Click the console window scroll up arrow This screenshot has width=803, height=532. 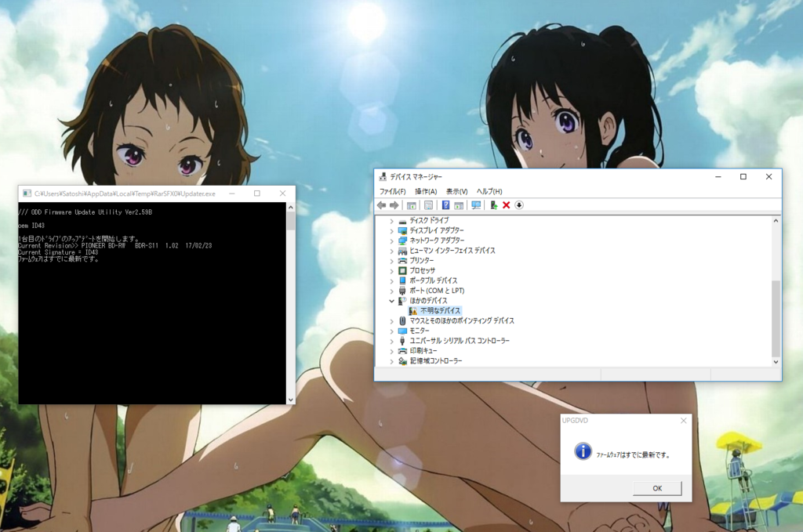pos(291,207)
